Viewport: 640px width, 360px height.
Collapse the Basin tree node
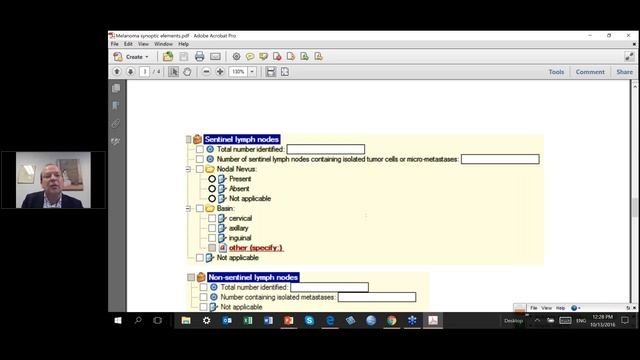(x=188, y=208)
